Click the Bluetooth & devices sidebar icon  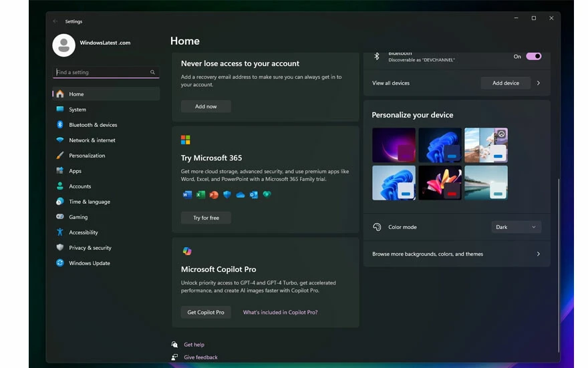pyautogui.click(x=60, y=124)
